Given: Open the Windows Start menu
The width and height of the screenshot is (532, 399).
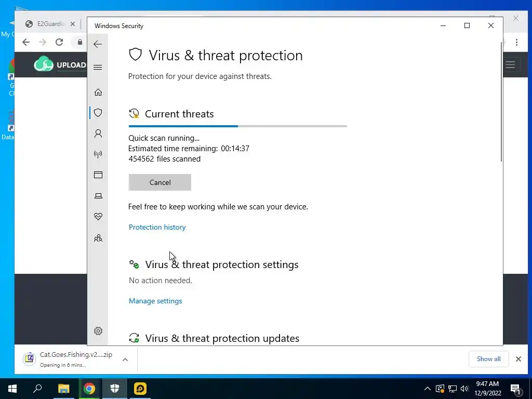Looking at the screenshot, I should tap(12, 389).
